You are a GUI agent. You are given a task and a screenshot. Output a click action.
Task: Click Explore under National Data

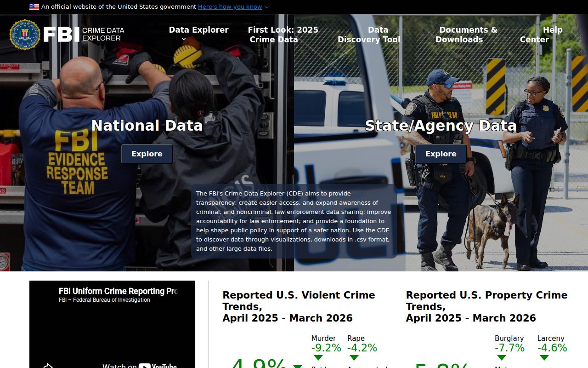click(x=147, y=154)
